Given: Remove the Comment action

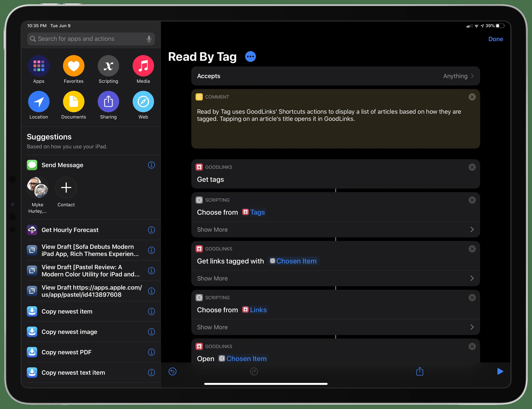Looking at the screenshot, I should (x=472, y=97).
